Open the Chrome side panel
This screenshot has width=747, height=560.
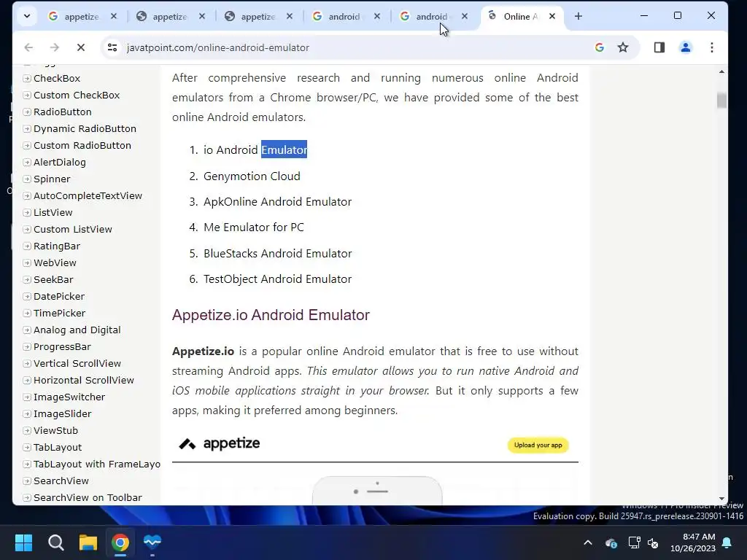(659, 47)
